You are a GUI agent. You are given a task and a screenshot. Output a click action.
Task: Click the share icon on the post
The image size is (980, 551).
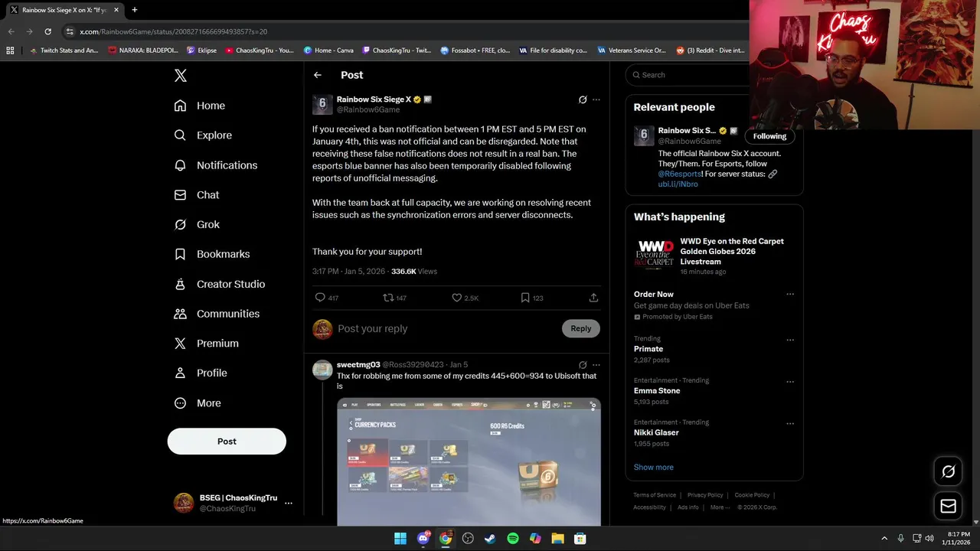point(593,298)
